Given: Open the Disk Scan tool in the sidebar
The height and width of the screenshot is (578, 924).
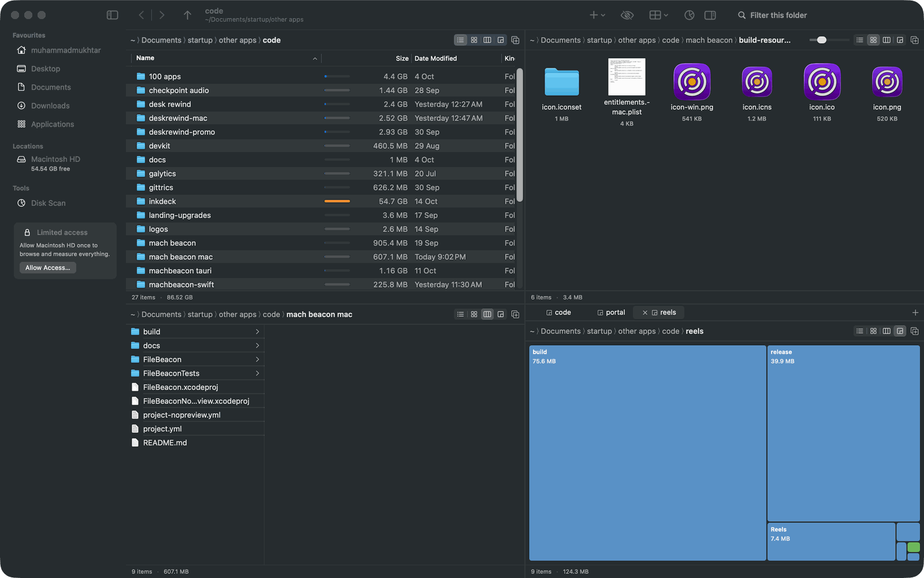Looking at the screenshot, I should [49, 203].
